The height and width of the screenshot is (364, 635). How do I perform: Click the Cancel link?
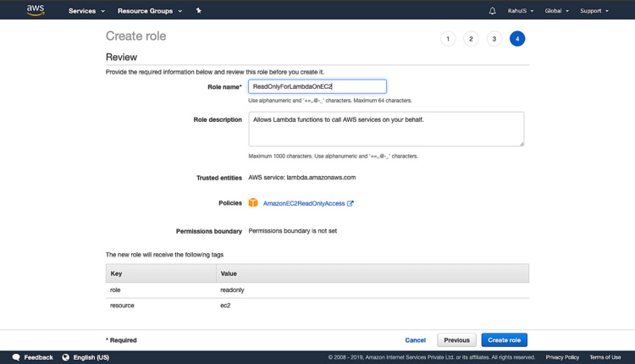[415, 340]
